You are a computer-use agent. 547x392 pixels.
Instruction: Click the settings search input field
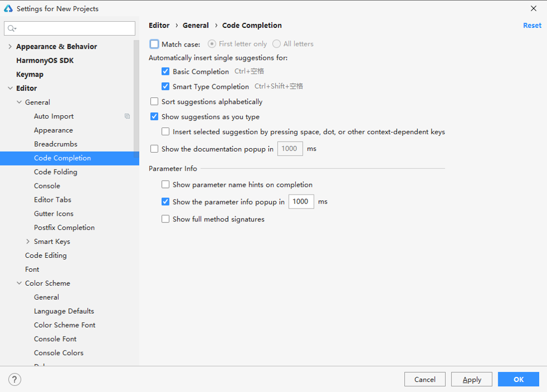click(69, 29)
